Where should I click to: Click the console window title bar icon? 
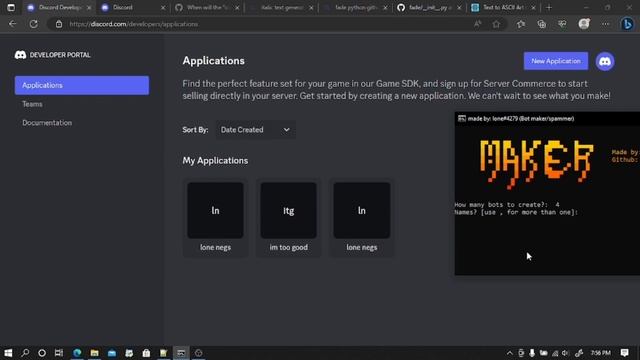click(462, 118)
